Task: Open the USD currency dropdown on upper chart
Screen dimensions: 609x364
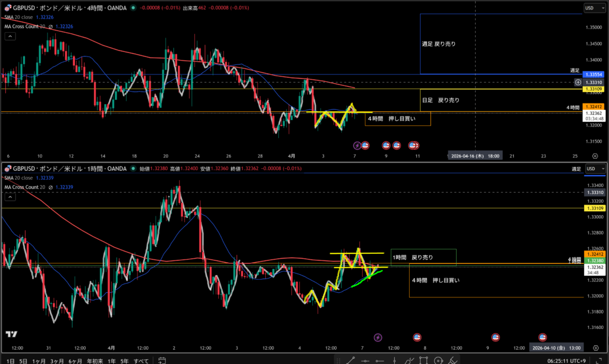Action: click(592, 8)
